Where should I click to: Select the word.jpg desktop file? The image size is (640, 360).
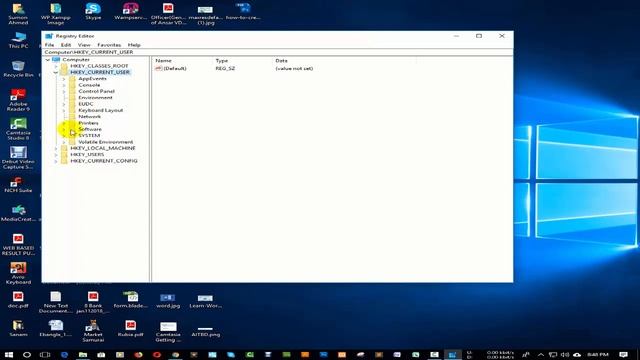click(168, 300)
